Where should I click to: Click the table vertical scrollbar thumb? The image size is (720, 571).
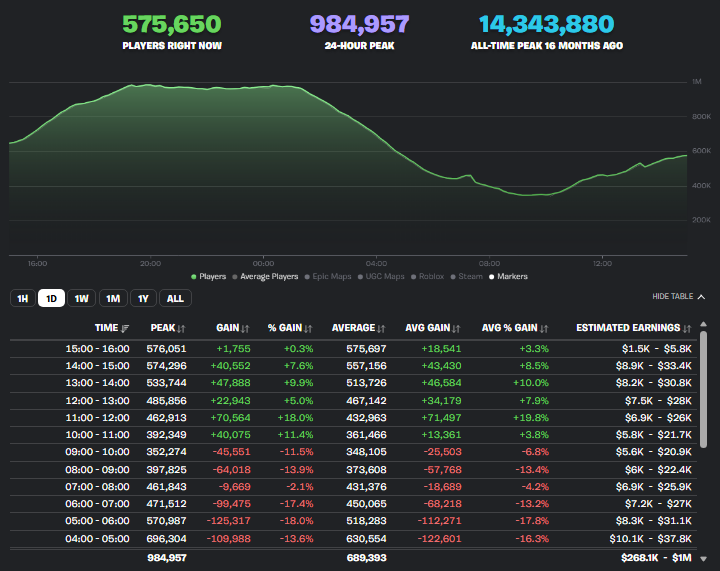tap(703, 389)
